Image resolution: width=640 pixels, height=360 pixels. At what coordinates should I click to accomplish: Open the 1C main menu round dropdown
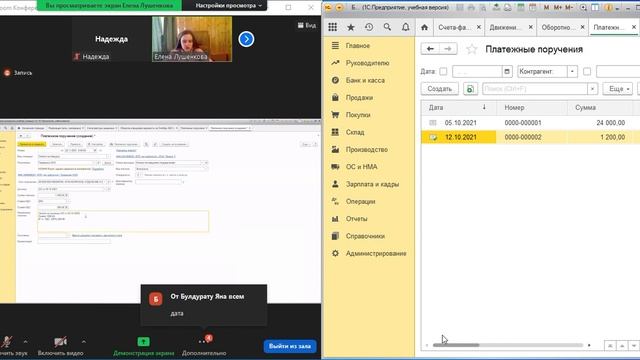click(x=340, y=7)
